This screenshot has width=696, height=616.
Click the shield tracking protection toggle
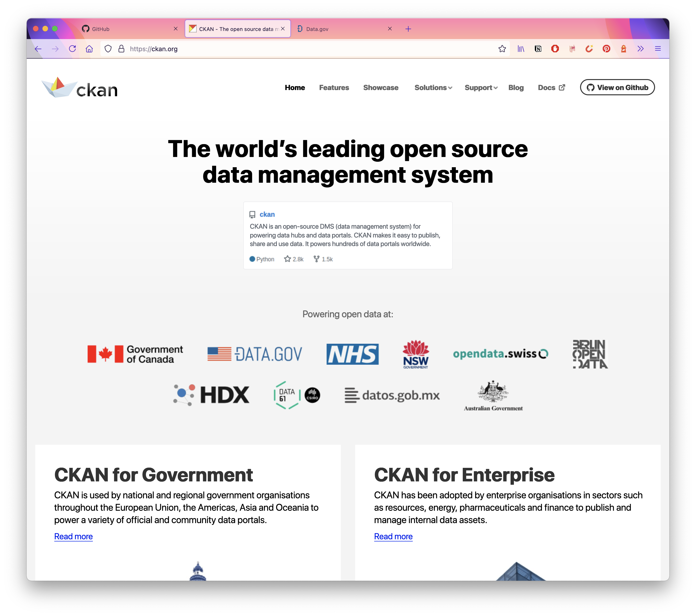[x=108, y=49]
